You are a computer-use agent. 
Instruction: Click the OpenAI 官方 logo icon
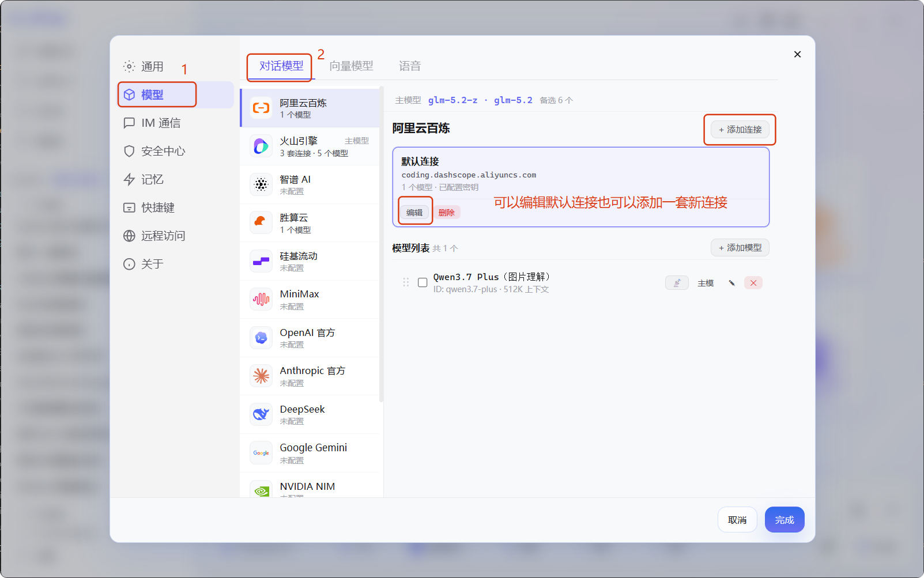click(261, 338)
